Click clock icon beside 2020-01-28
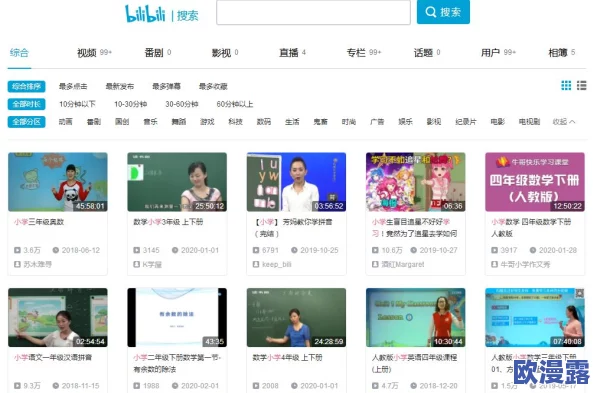 533,250
